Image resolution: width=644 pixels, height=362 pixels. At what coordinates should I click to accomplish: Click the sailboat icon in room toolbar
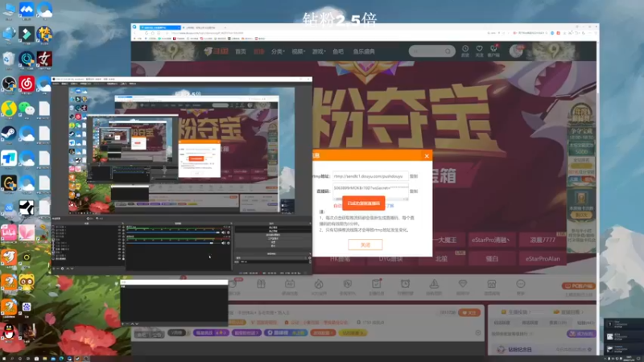[434, 284]
